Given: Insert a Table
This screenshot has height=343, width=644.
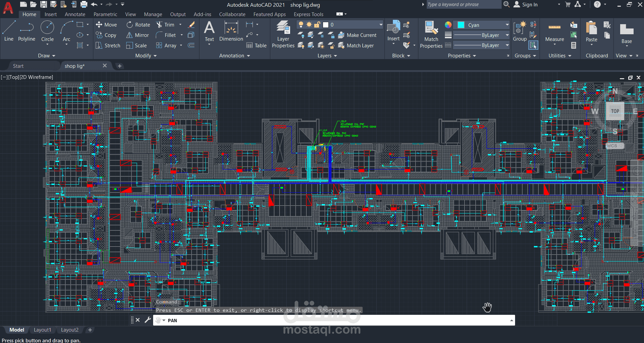Looking at the screenshot, I should pos(256,45).
